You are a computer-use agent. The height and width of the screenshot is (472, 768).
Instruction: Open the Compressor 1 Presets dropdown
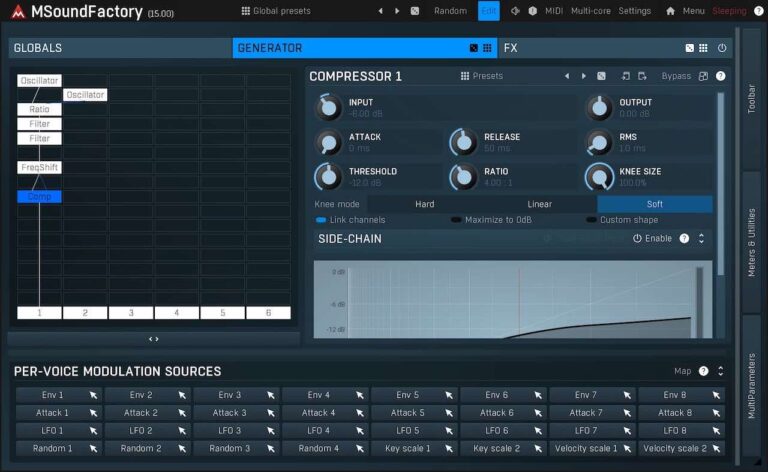click(x=481, y=76)
